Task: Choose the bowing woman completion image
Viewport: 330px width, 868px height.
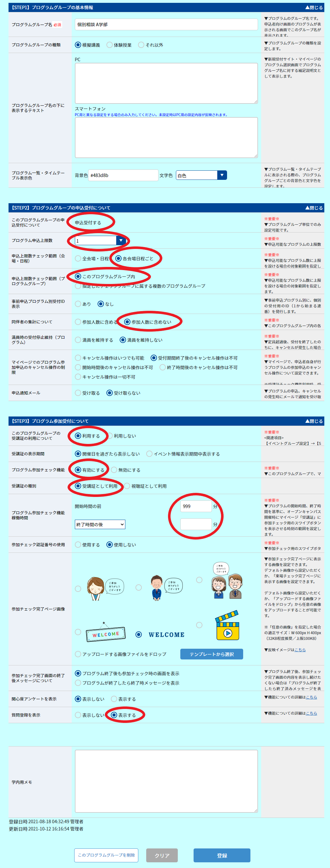Action: (78, 589)
